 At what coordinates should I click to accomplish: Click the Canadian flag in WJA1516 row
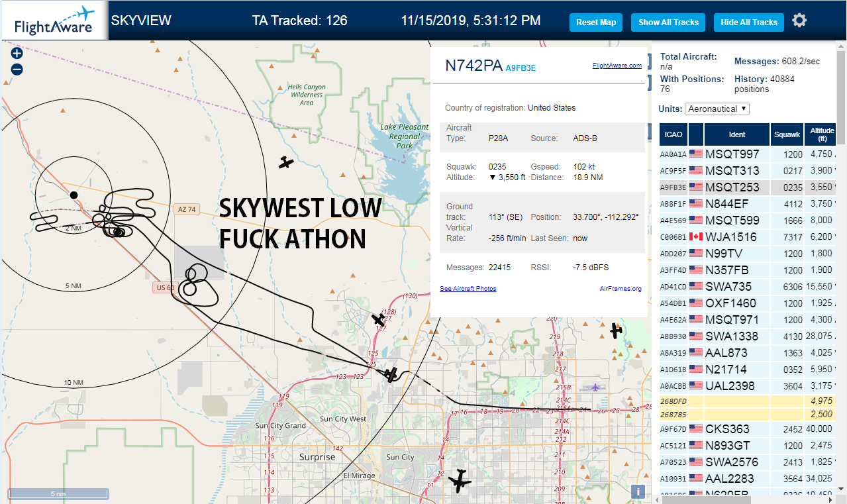click(696, 237)
